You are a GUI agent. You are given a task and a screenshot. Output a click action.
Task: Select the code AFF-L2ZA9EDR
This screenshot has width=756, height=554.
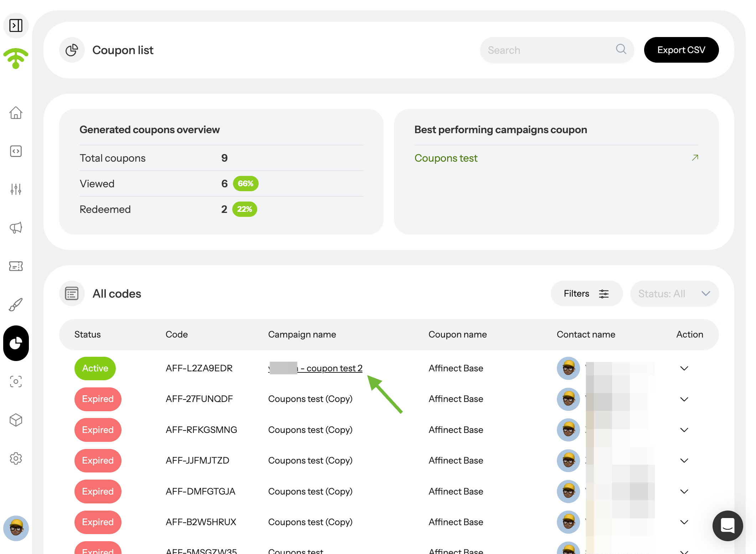pos(199,369)
